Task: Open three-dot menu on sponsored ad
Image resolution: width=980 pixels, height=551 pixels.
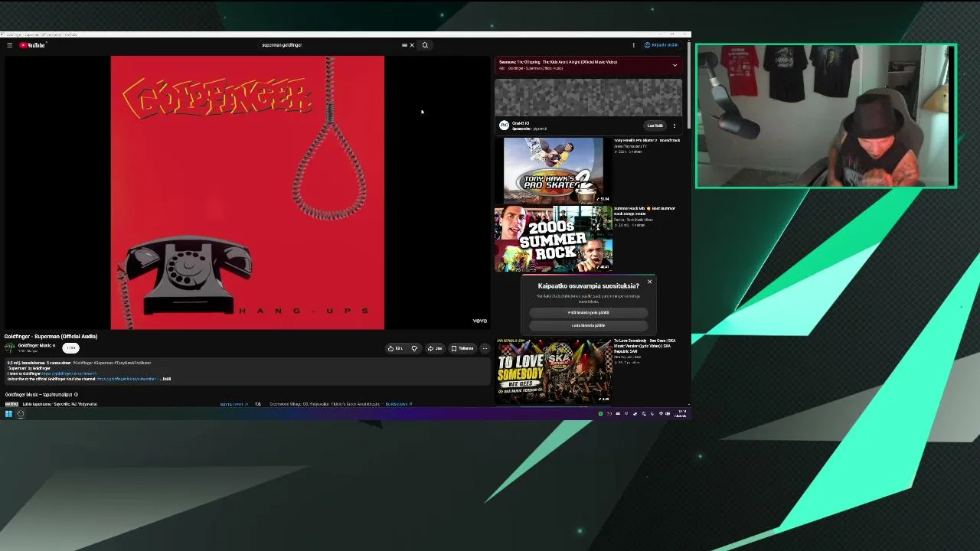Action: click(675, 126)
